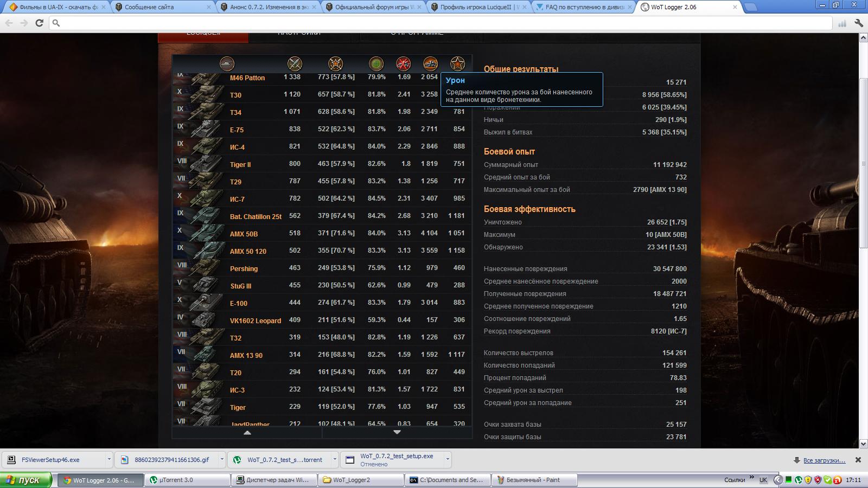Show hidden system tray icons

(x=777, y=480)
